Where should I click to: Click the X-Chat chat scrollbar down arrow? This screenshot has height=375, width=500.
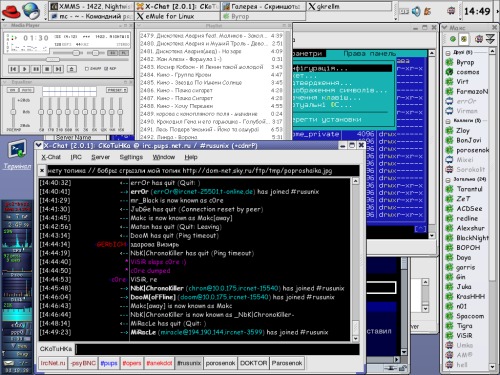(x=355, y=339)
